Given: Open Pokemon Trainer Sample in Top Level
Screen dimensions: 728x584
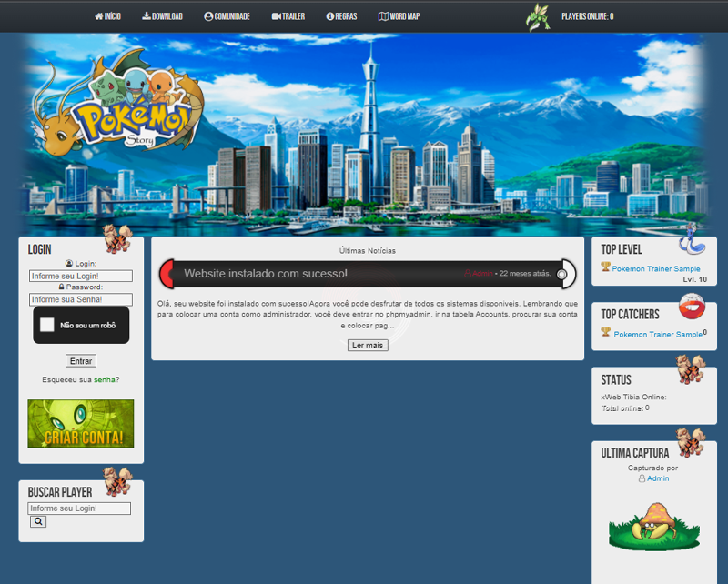Looking at the screenshot, I should click(656, 268).
